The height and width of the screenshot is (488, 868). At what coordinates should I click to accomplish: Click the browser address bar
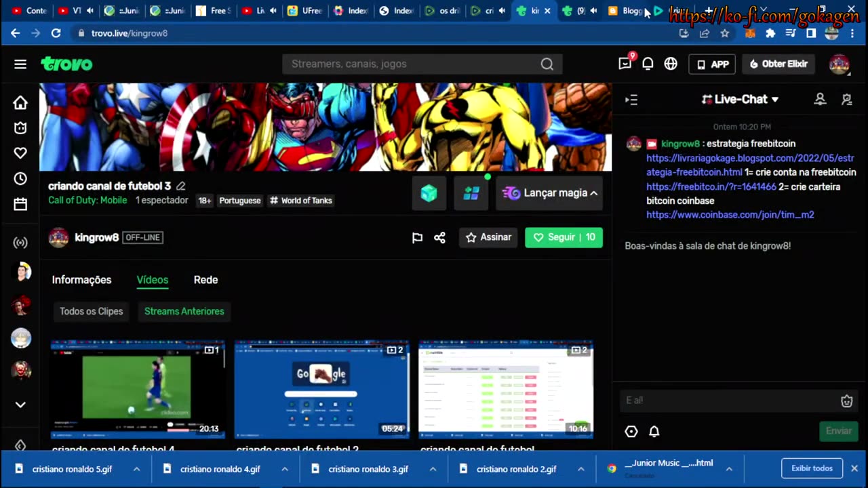pos(373,33)
